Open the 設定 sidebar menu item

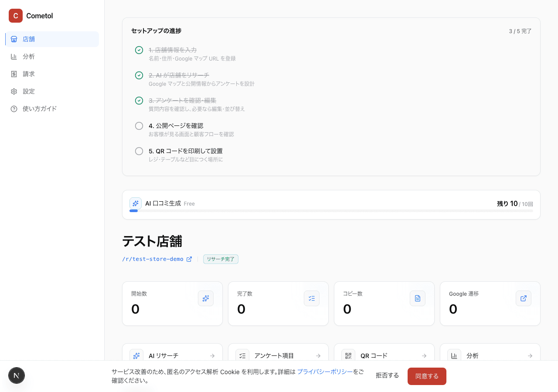52,91
